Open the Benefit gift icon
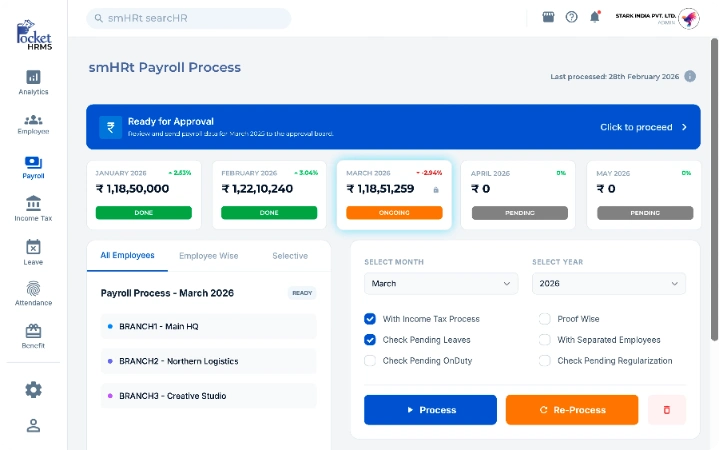Viewport: 719px width, 450px height. [x=33, y=331]
